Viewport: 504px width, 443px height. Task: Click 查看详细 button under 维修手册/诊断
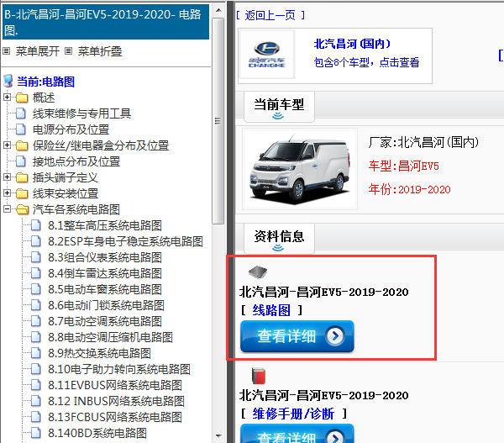coord(297,434)
